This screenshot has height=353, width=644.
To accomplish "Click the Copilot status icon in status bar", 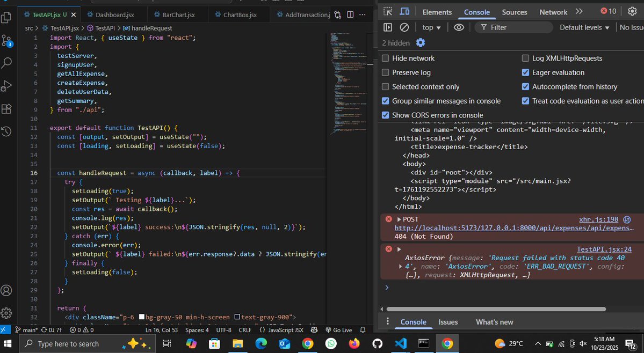I will [x=314, y=329].
